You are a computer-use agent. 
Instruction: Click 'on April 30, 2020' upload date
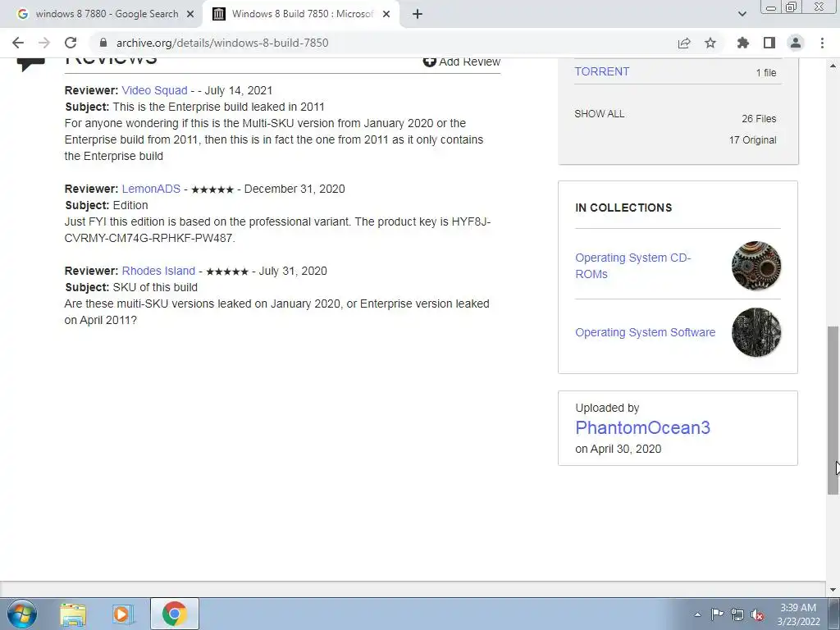(619, 449)
